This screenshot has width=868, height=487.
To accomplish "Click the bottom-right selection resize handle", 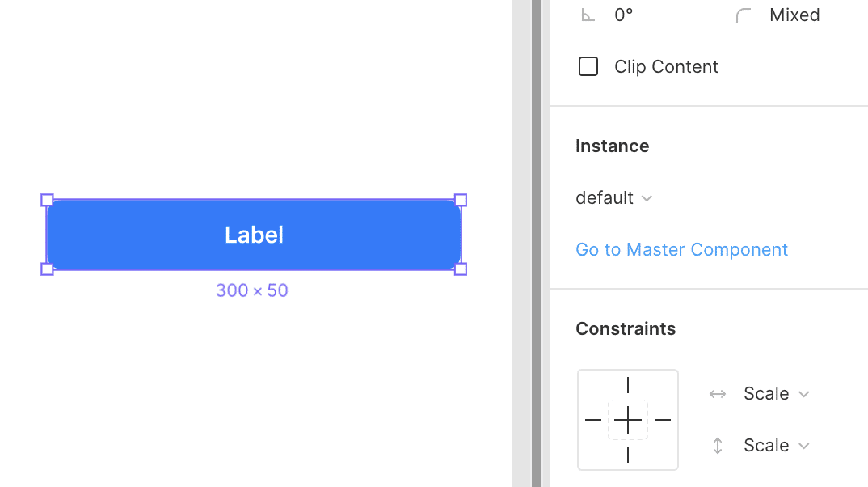I will click(x=461, y=269).
